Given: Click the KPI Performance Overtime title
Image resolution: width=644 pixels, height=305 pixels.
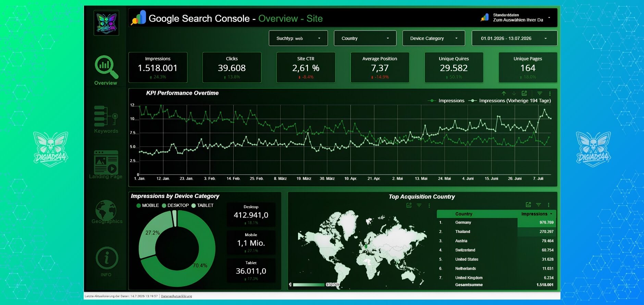Looking at the screenshot, I should [x=182, y=93].
